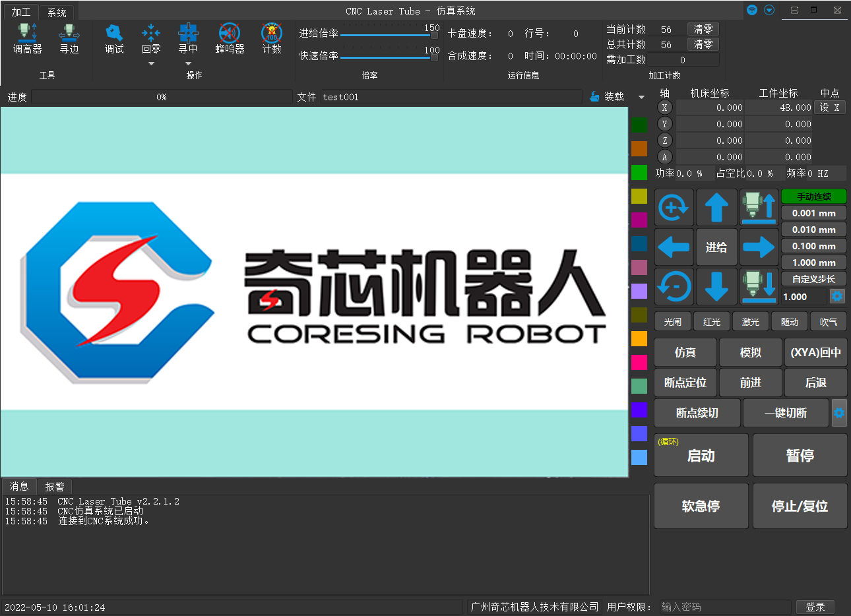Toggle the 吹气 air blow button
Viewport: 851px width, 616px height.
coord(828,322)
